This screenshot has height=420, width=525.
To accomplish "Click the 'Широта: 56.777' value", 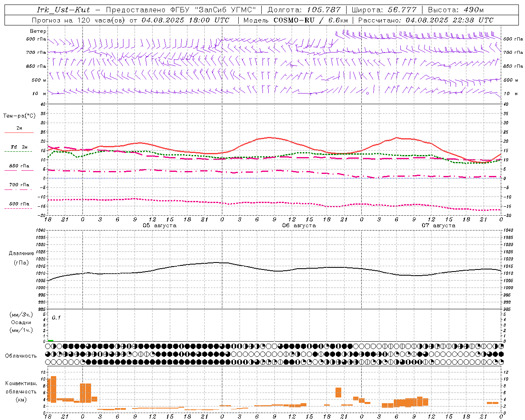I will click(384, 10).
